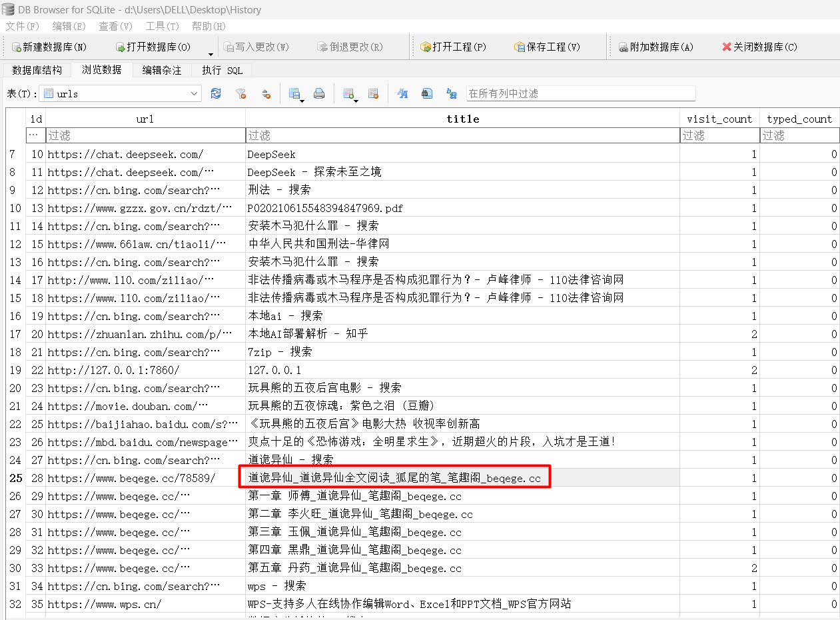Click the insert new record icon

348,94
